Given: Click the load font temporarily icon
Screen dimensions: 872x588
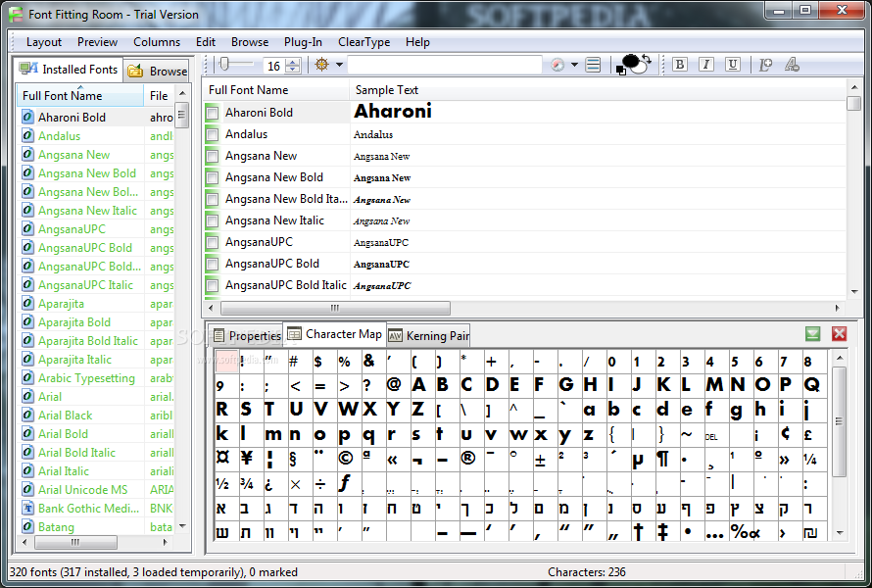Looking at the screenshot, I should [765, 65].
